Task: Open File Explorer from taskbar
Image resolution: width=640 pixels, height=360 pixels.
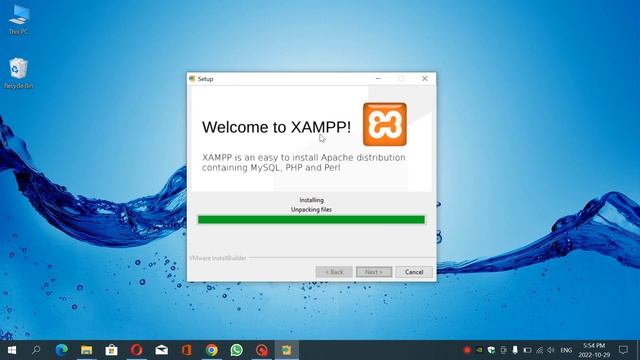Action: click(x=87, y=350)
